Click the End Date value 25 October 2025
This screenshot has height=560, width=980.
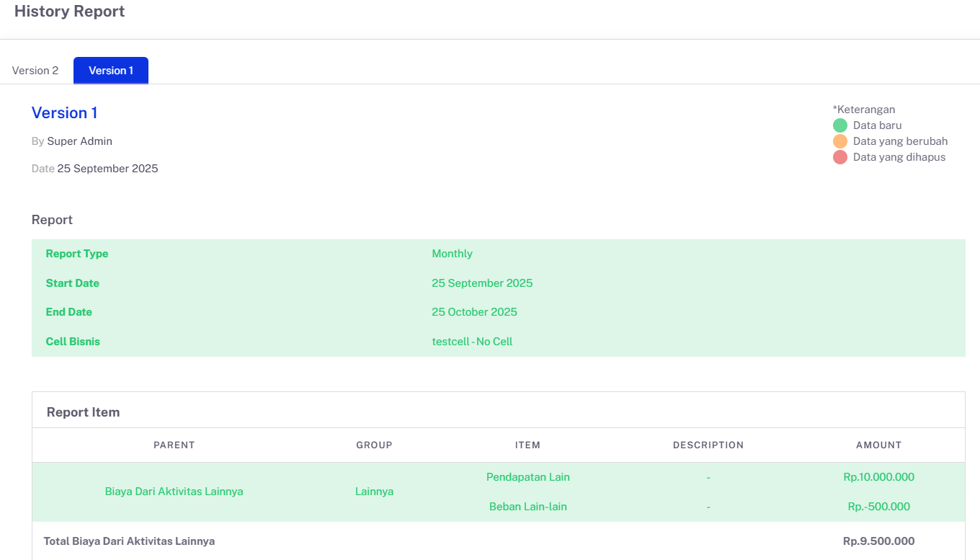click(x=475, y=312)
